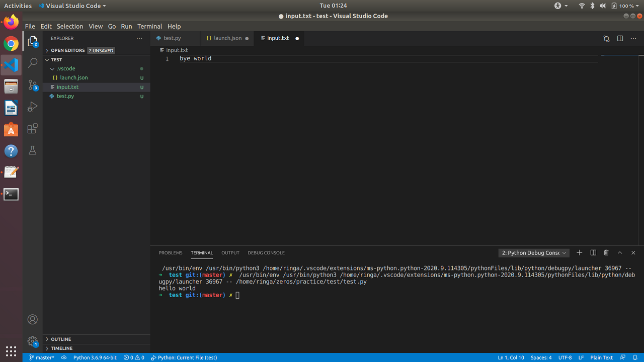This screenshot has height=362, width=644.
Task: Open the Help menu
Action: coord(174,26)
